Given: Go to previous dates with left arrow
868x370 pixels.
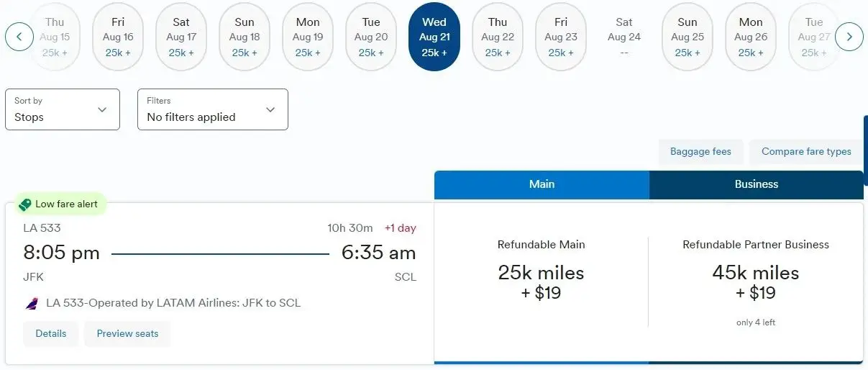Looking at the screenshot, I should [19, 37].
